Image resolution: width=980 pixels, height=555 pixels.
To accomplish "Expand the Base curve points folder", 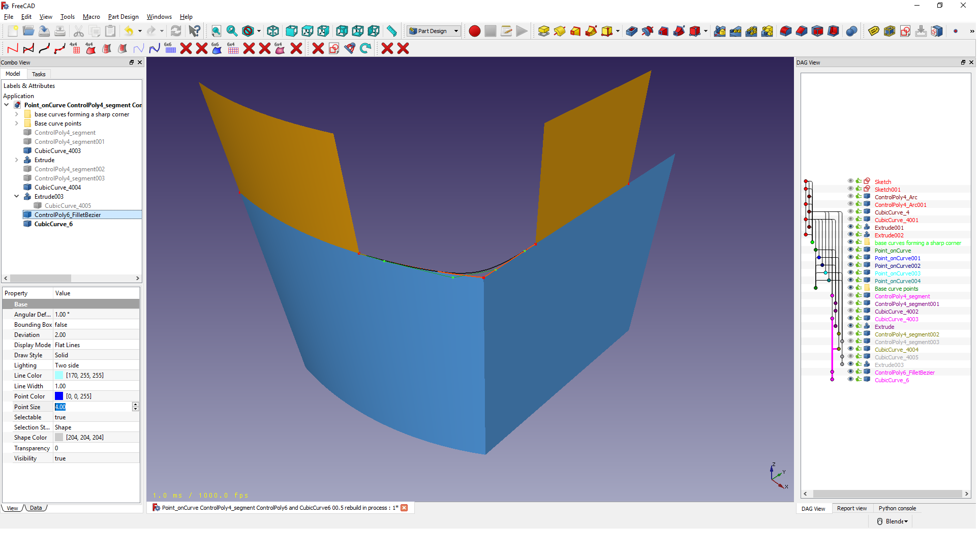I will pos(16,124).
